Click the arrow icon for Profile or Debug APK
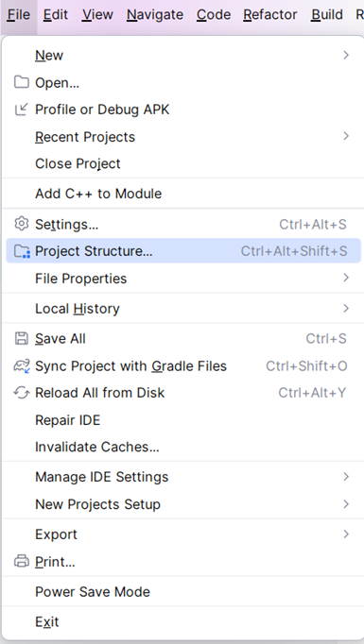 click(22, 110)
